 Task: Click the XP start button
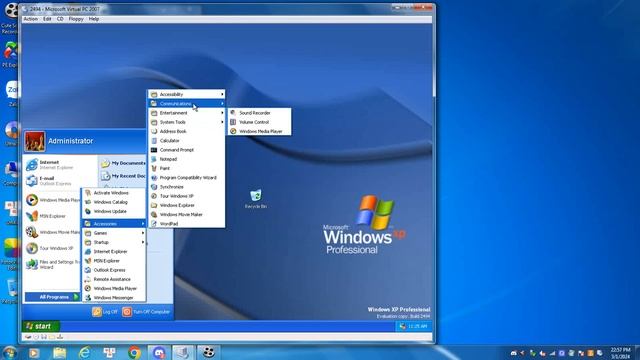[x=41, y=326]
